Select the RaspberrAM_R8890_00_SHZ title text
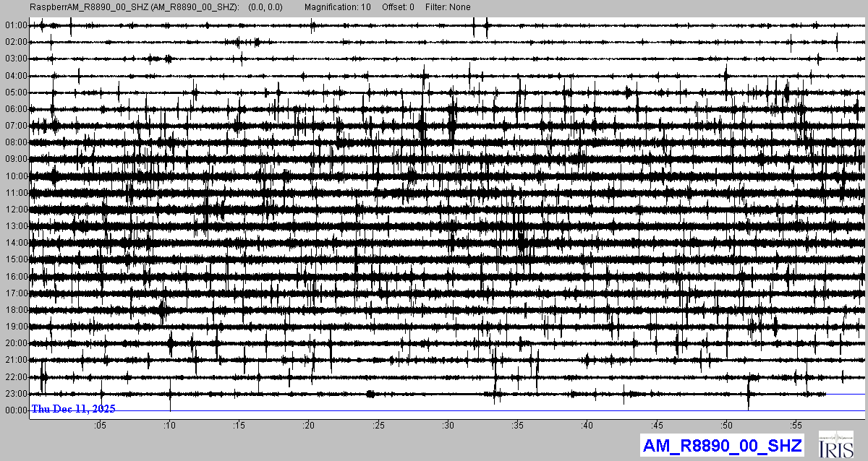This screenshot has height=461, width=868. tap(133, 7)
